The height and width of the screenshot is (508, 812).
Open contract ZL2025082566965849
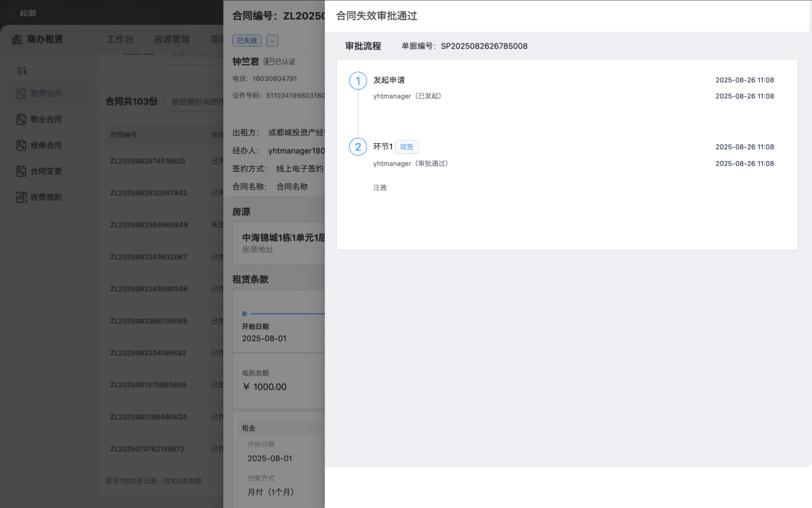point(149,225)
